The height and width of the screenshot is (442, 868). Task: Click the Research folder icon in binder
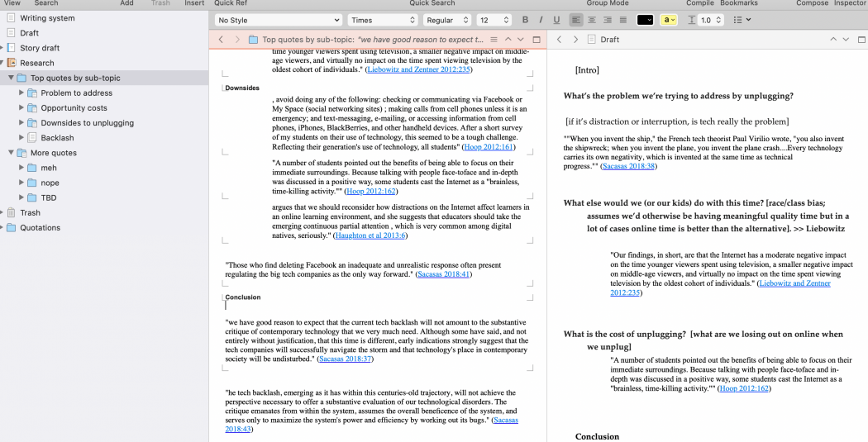(11, 63)
